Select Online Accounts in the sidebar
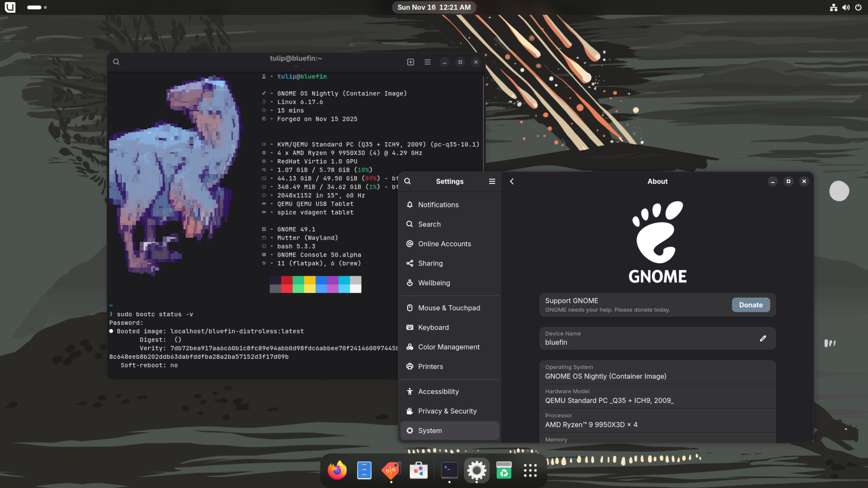 point(444,244)
